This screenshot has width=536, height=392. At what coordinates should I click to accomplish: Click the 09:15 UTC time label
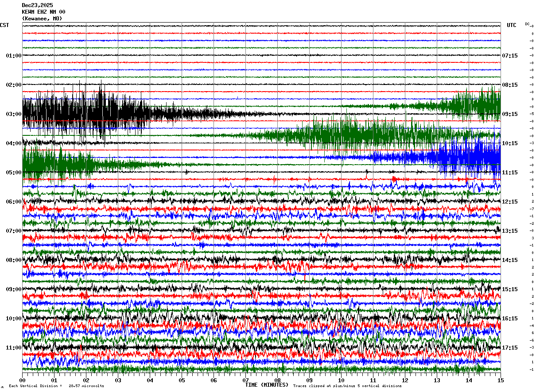tap(510, 114)
